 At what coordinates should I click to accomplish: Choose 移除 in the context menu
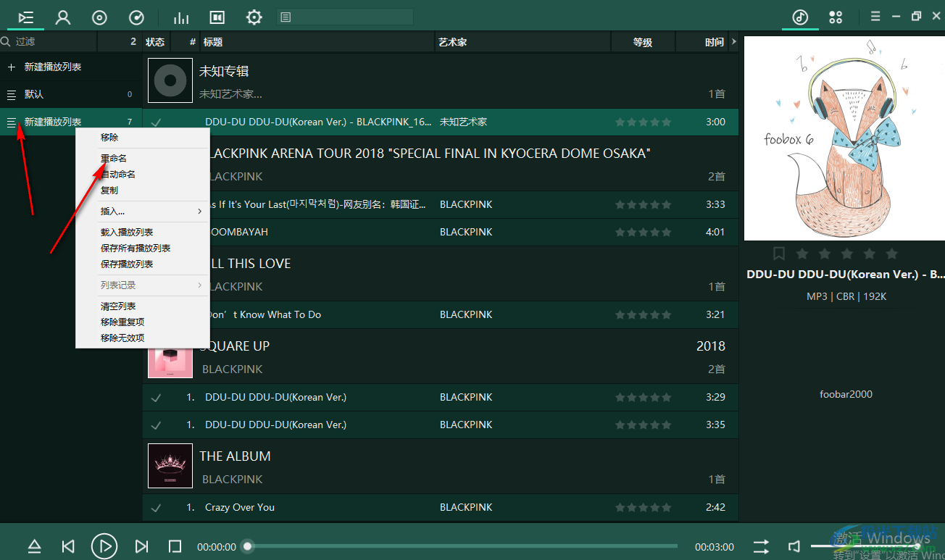[109, 137]
